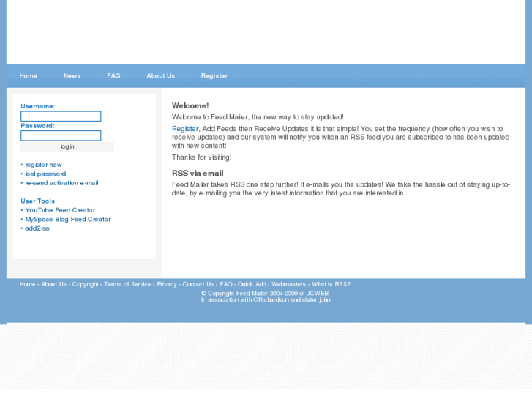Click 'Welcome to Feed Mailer' sentence
The image size is (532, 399).
click(258, 117)
